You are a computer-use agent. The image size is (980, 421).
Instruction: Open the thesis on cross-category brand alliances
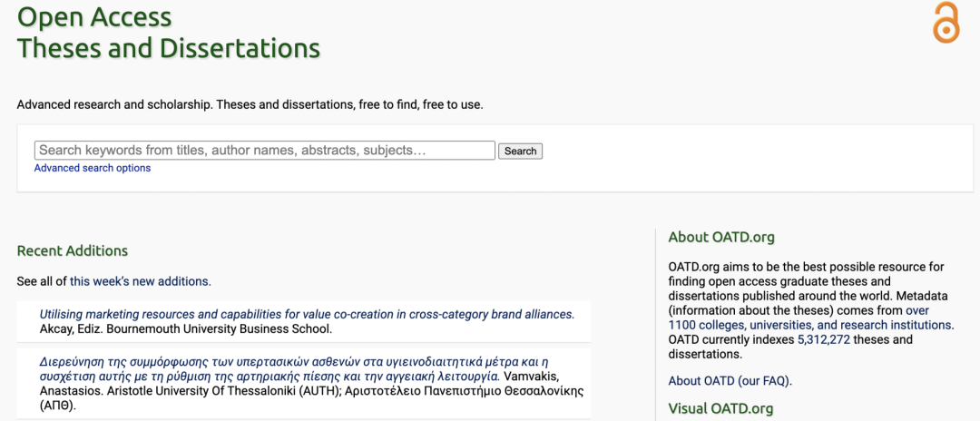pos(307,314)
